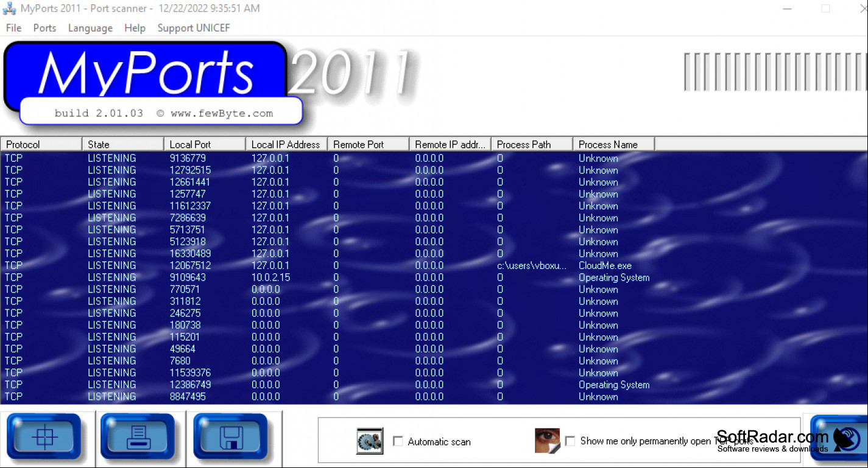Select local port 8847495 cell
Image resolution: width=868 pixels, height=468 pixels.
pyautogui.click(x=188, y=396)
